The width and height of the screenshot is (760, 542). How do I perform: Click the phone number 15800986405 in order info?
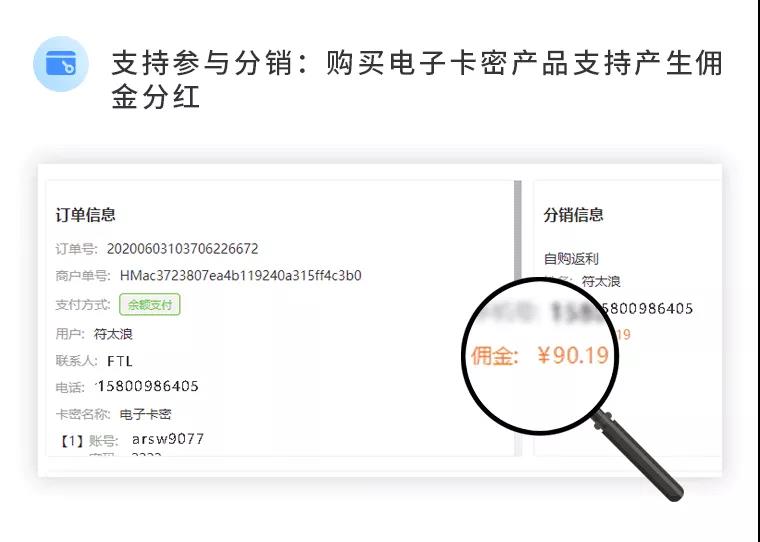[148, 386]
